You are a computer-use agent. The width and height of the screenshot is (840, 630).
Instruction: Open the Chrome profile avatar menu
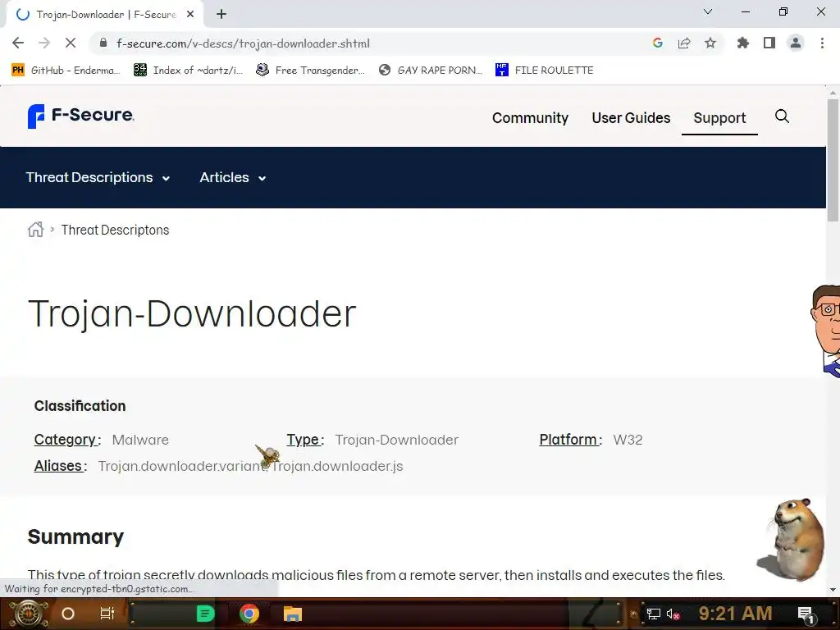[796, 43]
